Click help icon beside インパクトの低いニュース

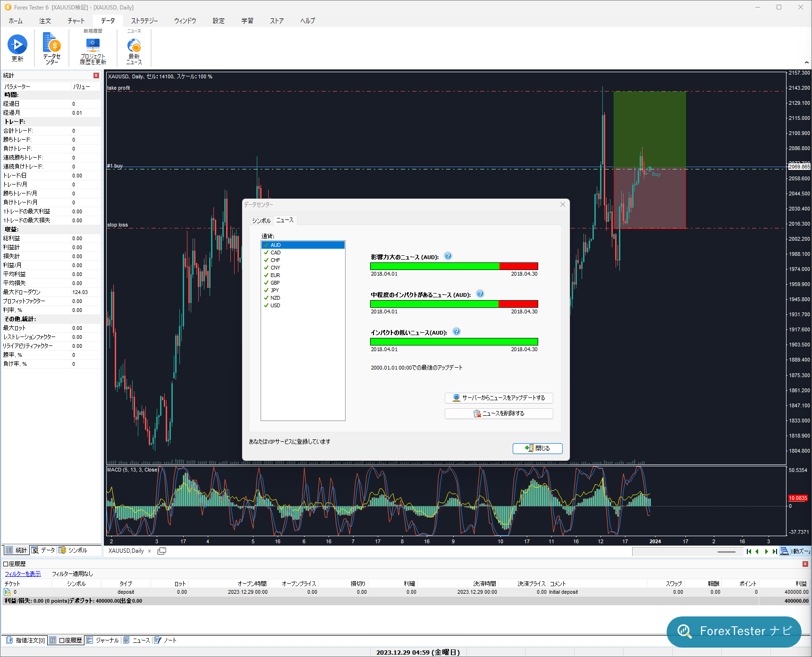pyautogui.click(x=457, y=331)
